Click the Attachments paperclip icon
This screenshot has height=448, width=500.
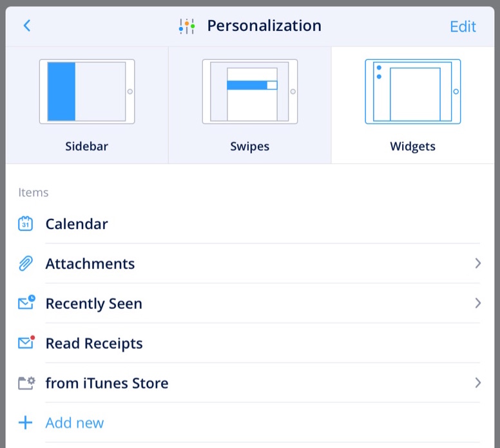(25, 264)
